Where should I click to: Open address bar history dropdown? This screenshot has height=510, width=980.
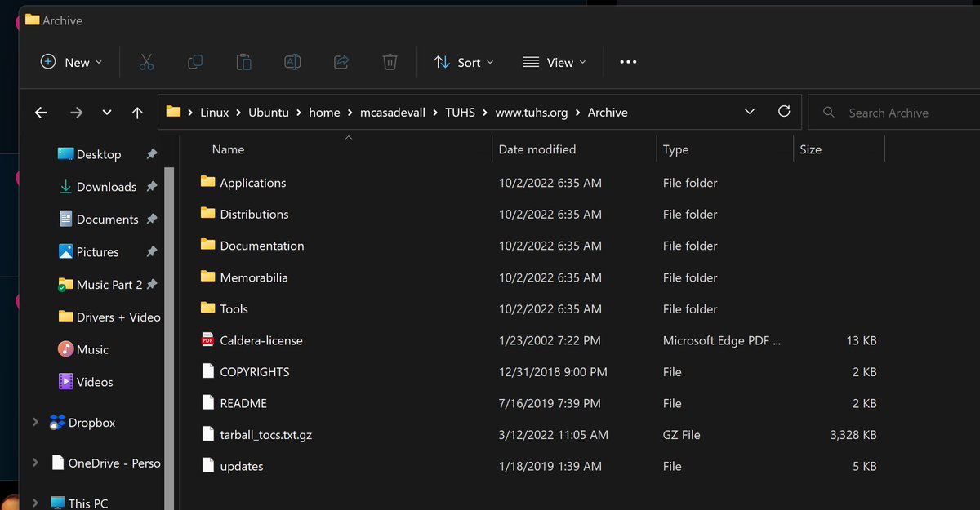(750, 112)
